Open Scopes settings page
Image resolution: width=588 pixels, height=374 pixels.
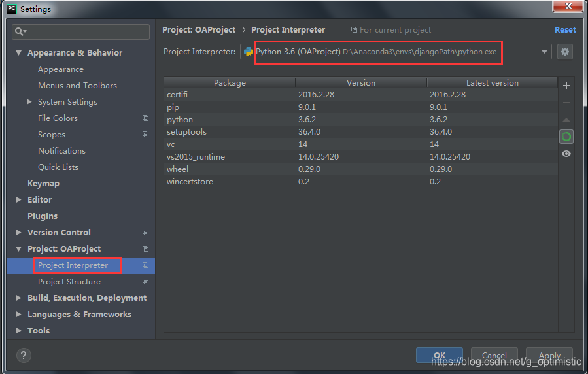tap(52, 135)
